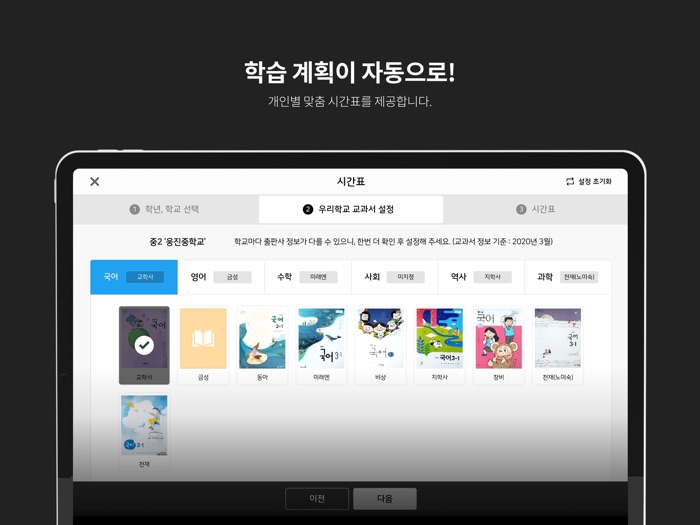Click the school name 중2 '웅진중학교'
The image size is (700, 525).
pos(178,242)
